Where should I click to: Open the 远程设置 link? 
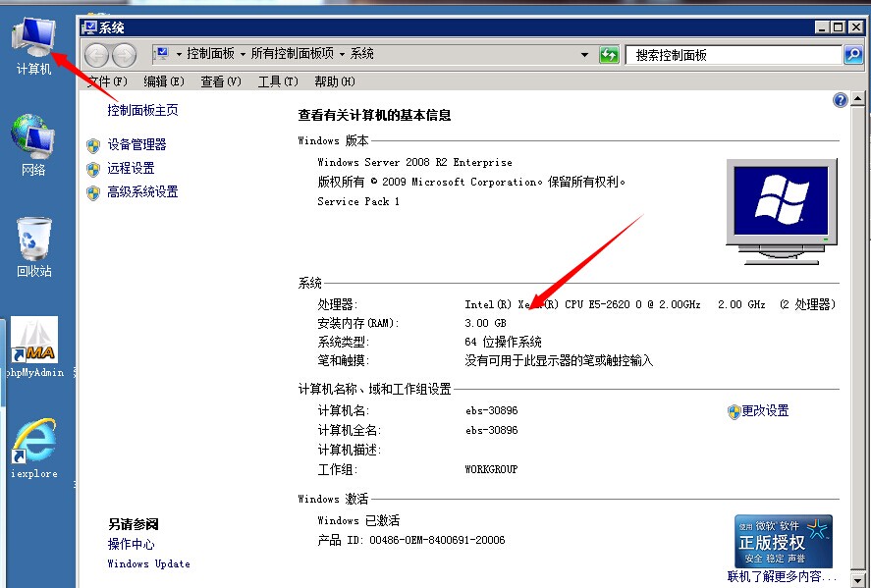[x=131, y=168]
